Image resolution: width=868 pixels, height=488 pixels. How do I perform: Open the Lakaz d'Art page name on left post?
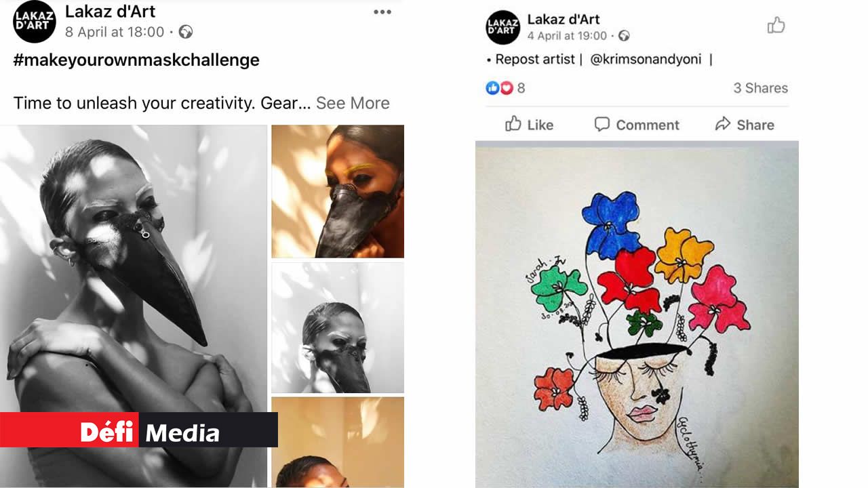click(x=111, y=12)
